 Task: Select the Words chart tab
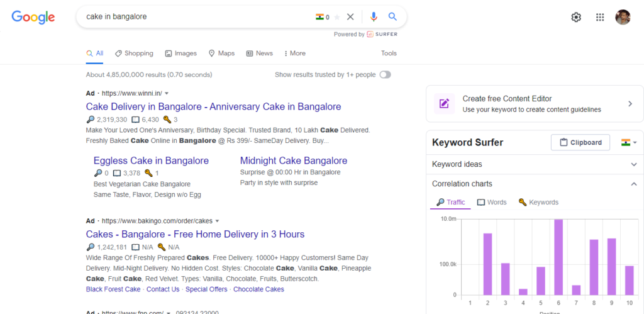pyautogui.click(x=492, y=202)
